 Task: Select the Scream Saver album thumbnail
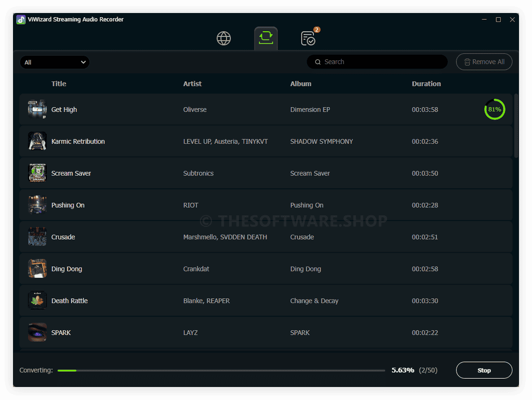[37, 173]
